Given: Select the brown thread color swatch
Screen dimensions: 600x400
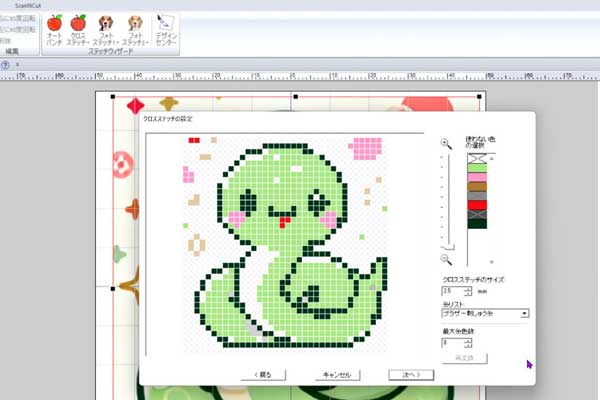Looking at the screenshot, I should tap(477, 186).
